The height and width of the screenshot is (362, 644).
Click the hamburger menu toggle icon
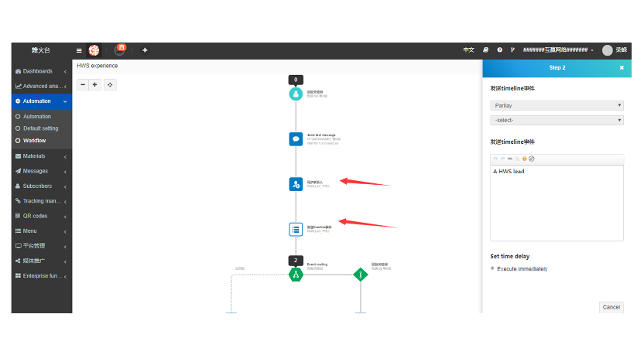[79, 50]
